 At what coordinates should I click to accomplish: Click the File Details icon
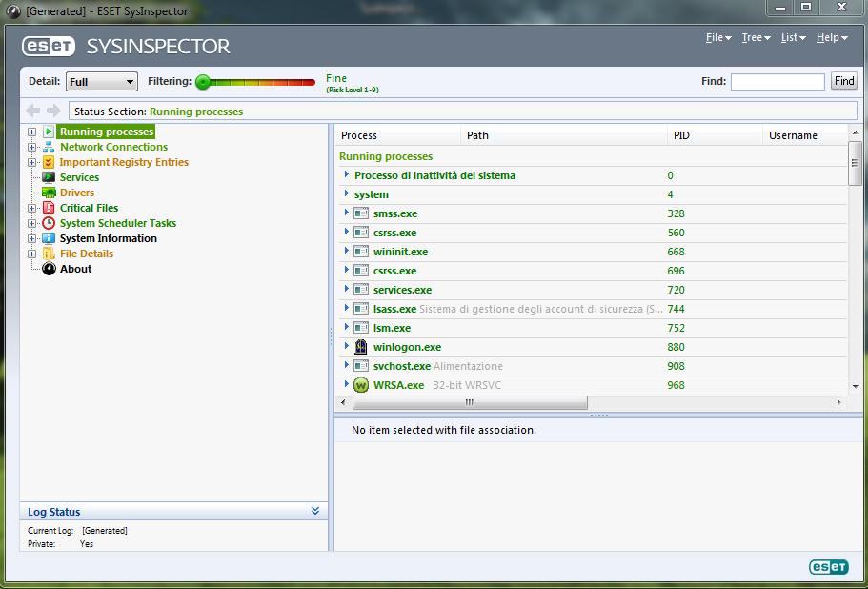click(49, 254)
